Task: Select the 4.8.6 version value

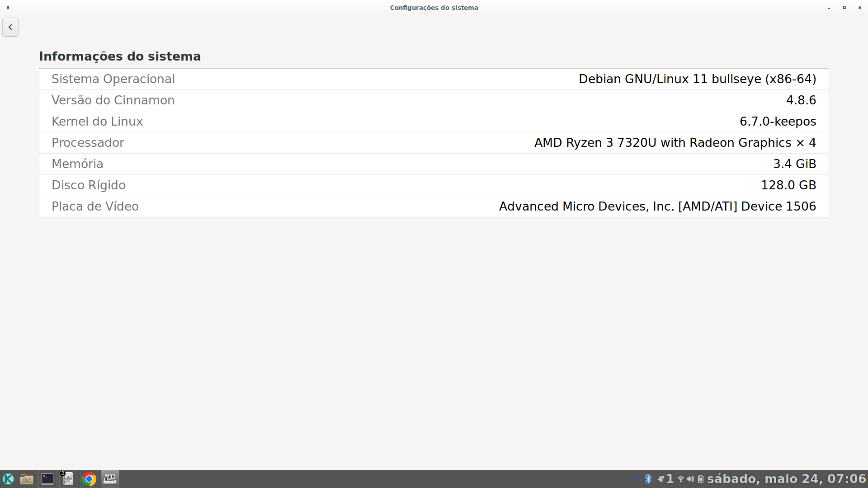Action: point(801,100)
